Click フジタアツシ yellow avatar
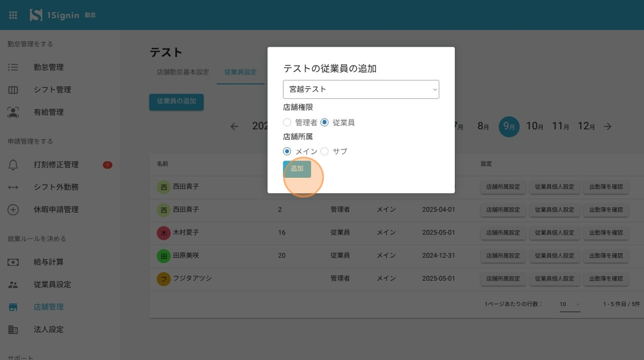This screenshot has height=360, width=644. 163,279
